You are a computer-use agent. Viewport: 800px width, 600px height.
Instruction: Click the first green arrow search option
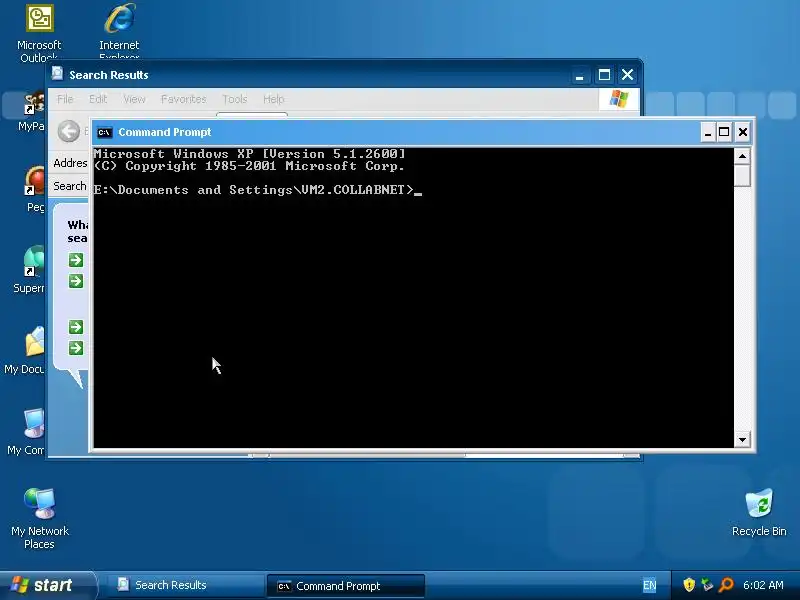(x=76, y=260)
